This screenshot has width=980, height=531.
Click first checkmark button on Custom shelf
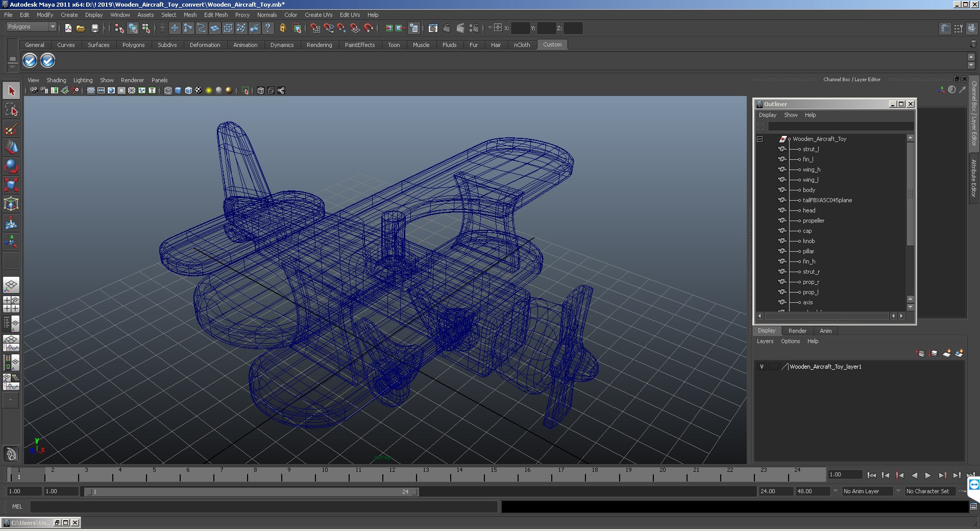pyautogui.click(x=30, y=61)
